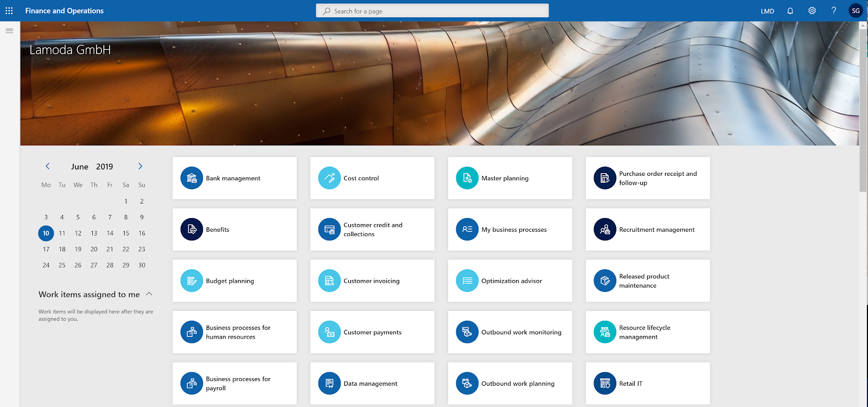Click the Data management tile icon

pyautogui.click(x=329, y=383)
